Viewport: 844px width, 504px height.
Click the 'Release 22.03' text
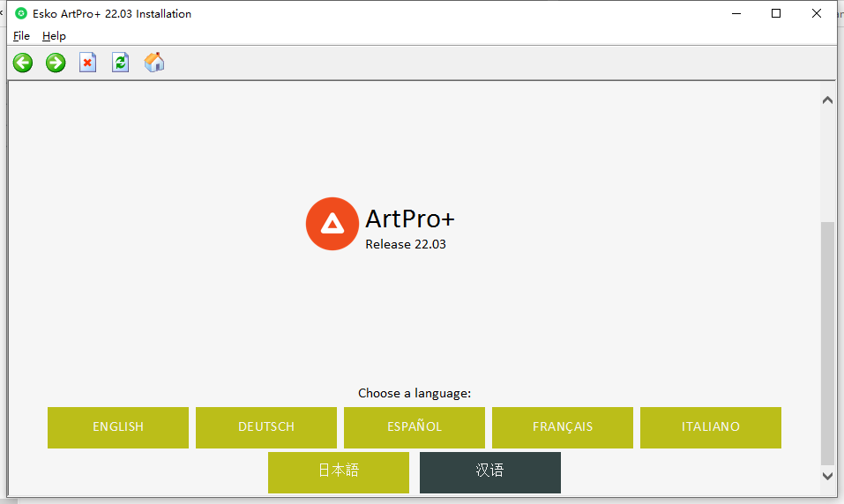click(406, 244)
